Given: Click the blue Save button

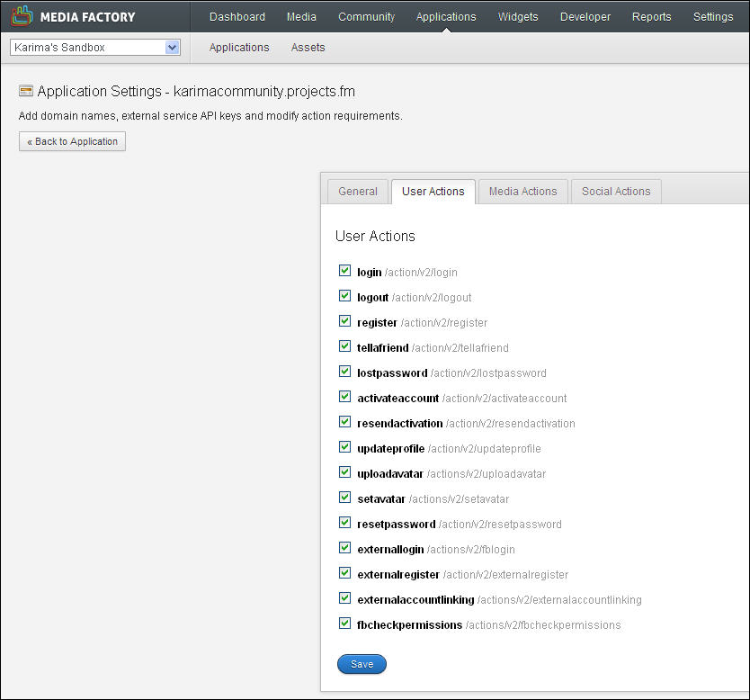Looking at the screenshot, I should 362,664.
